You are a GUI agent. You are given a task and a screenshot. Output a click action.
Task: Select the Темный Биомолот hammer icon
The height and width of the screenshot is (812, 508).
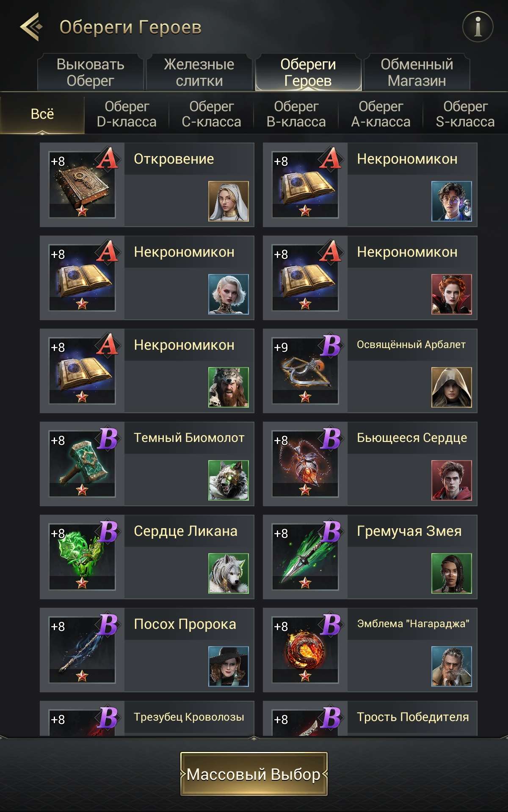tap(82, 464)
